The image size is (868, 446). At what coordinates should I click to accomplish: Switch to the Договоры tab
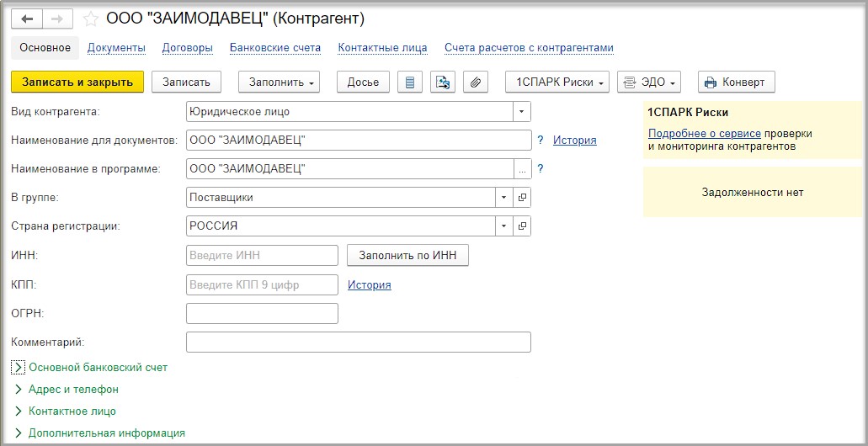(188, 48)
